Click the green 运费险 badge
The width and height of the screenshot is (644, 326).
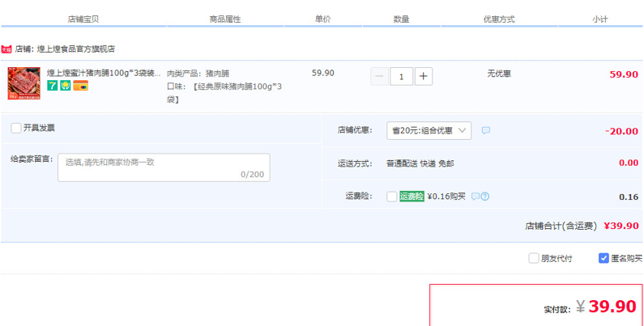tap(412, 196)
